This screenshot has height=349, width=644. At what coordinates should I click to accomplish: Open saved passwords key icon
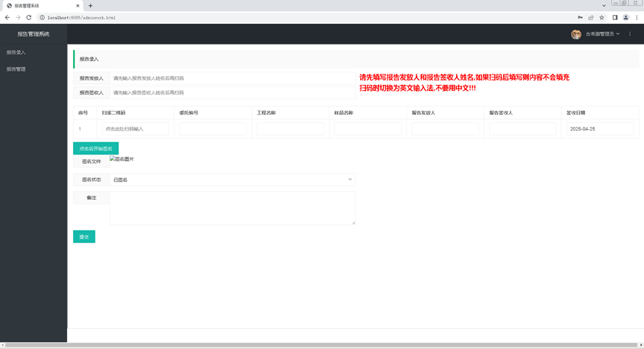pyautogui.click(x=580, y=17)
